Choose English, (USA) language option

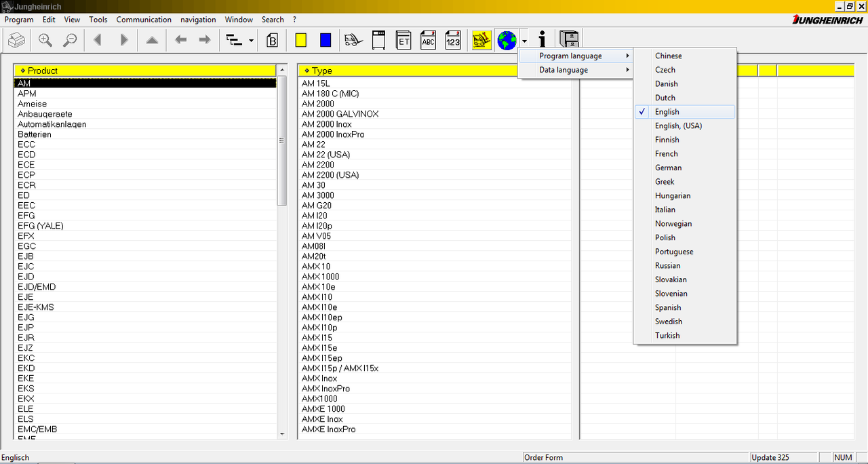[685, 125]
